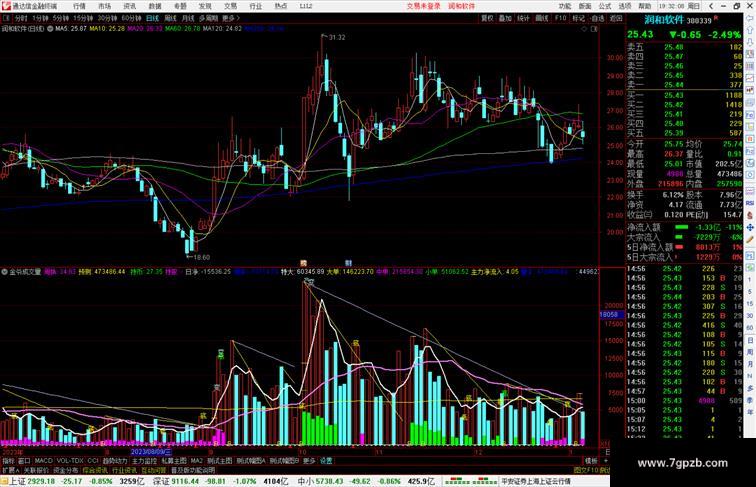
Task: Click the 交易未登录 link in title bar
Action: click(423, 6)
